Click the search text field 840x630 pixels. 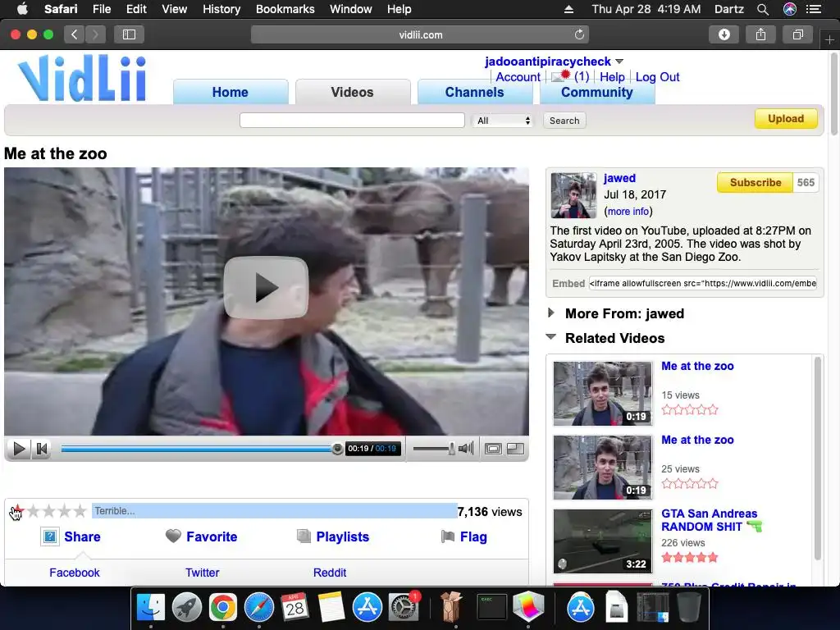(352, 121)
